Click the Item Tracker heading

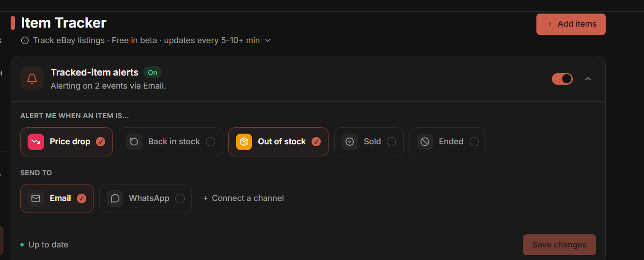[63, 23]
